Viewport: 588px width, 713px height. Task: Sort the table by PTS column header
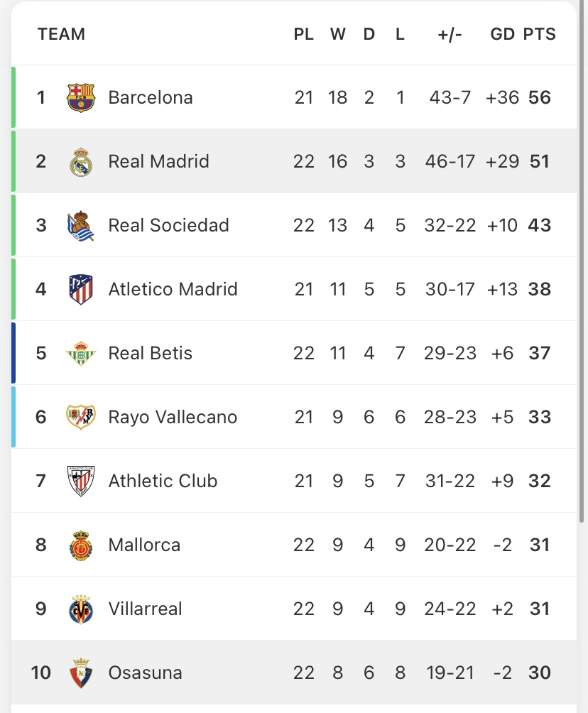540,34
